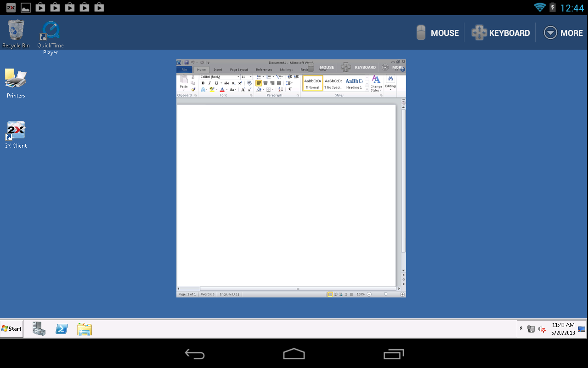This screenshot has width=588, height=368.
Task: Click the Save icon in Word title bar
Action: pyautogui.click(x=187, y=62)
